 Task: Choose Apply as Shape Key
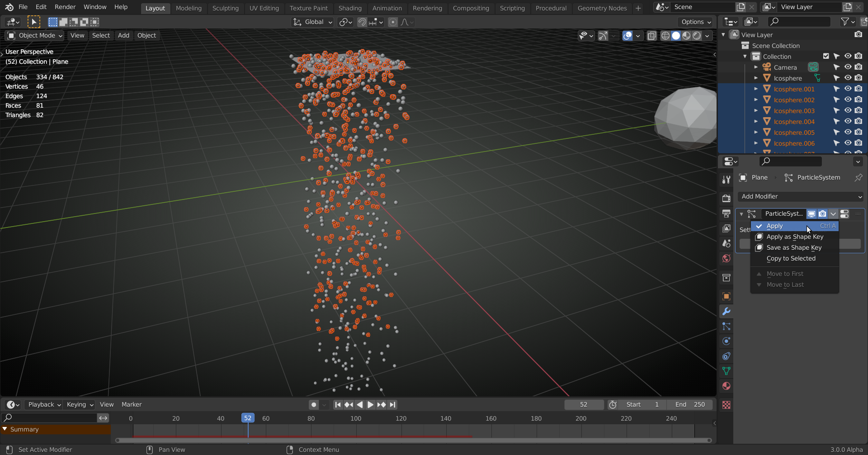coord(795,237)
